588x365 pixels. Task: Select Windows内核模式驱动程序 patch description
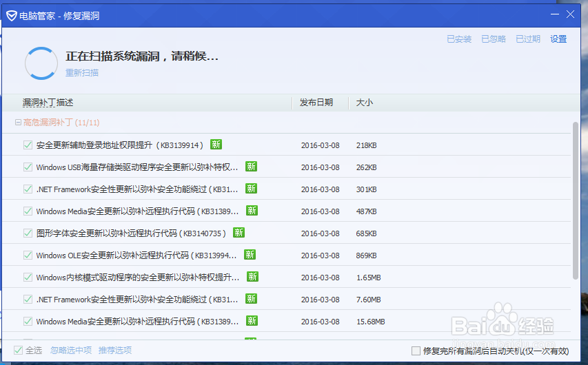pos(138,278)
